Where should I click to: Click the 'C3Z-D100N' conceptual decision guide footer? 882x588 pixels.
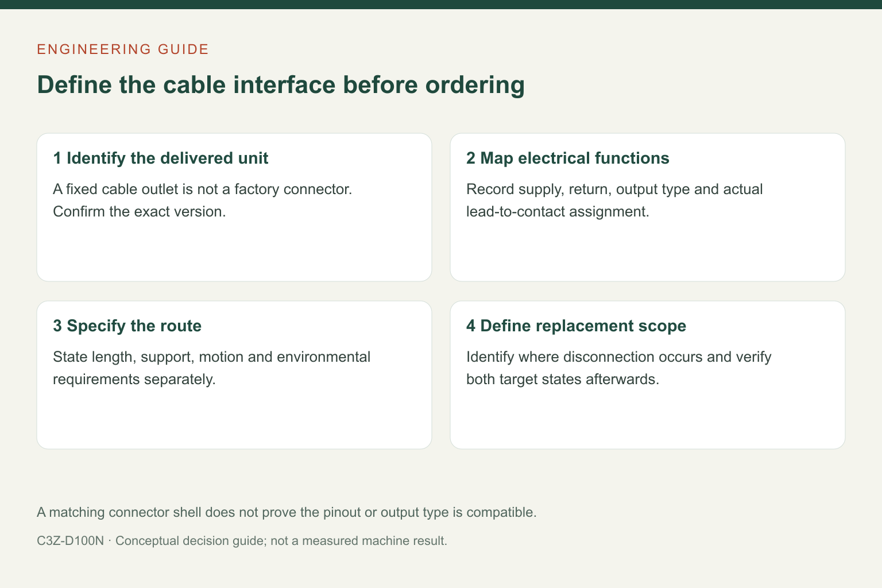(242, 541)
